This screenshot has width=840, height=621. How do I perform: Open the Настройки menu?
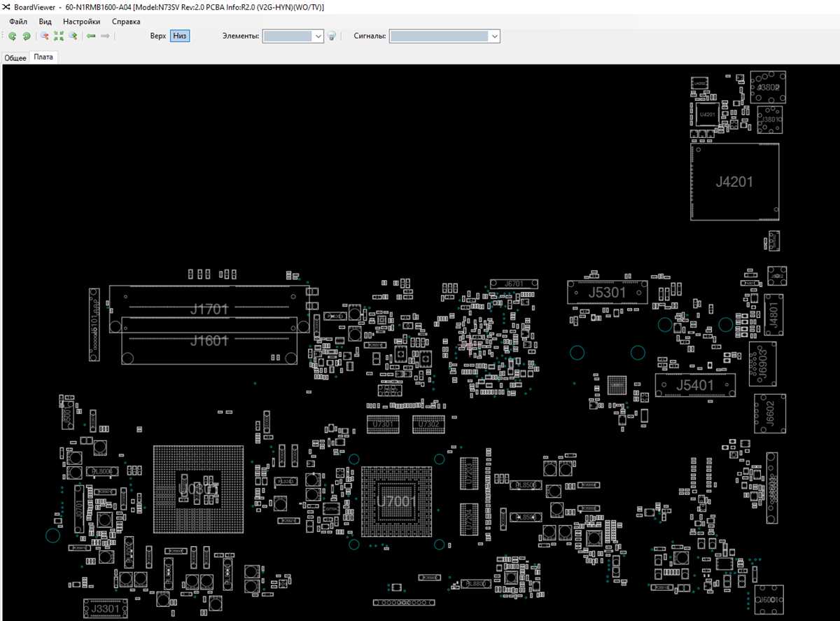pos(81,22)
